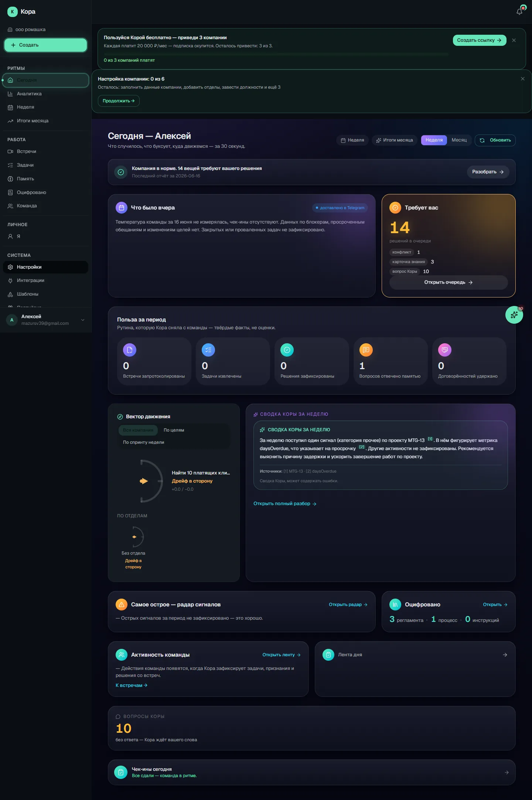Click the compass icon beside Вектор движения

click(120, 417)
